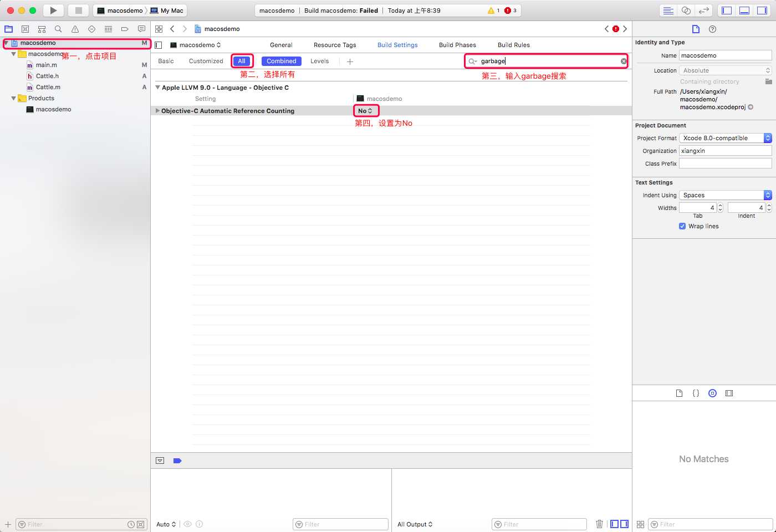
Task: Change Automatic Reference Counting No value
Action: (365, 111)
